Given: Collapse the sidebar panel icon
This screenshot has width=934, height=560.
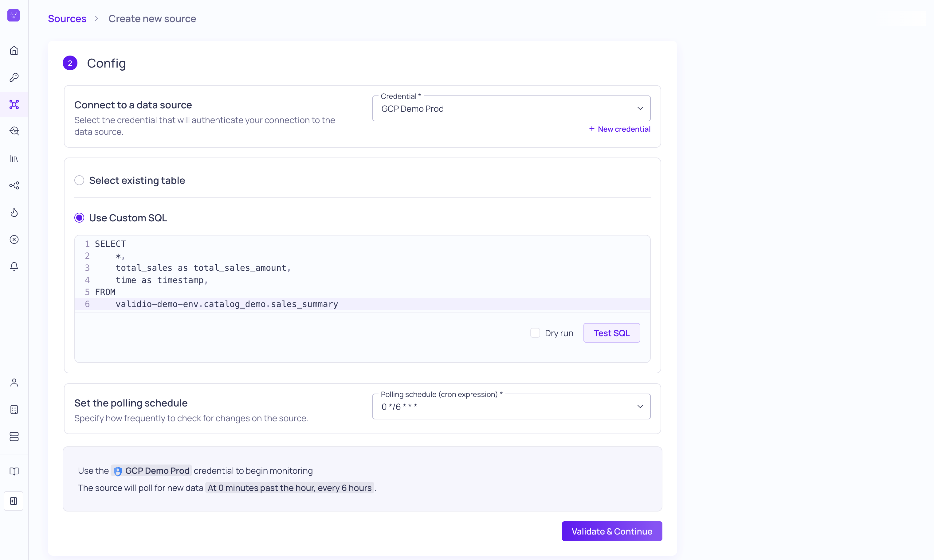Looking at the screenshot, I should tap(14, 501).
